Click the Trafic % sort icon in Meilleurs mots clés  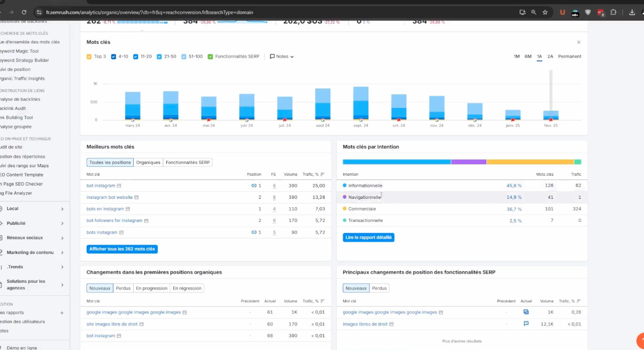point(322,174)
